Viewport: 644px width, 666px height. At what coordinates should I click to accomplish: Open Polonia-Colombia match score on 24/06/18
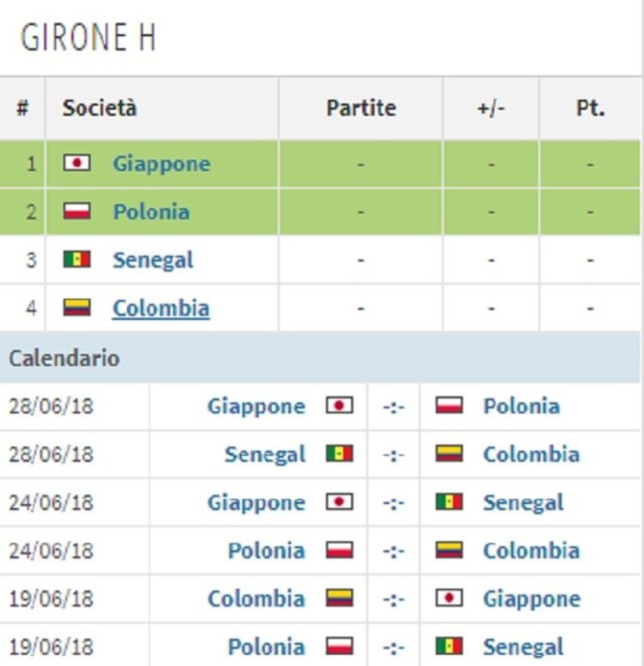point(394,551)
